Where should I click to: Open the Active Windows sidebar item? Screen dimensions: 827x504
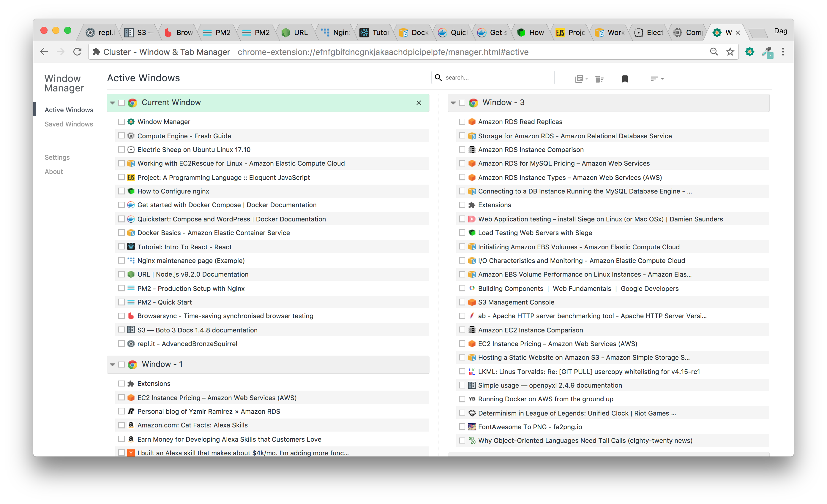(x=69, y=110)
